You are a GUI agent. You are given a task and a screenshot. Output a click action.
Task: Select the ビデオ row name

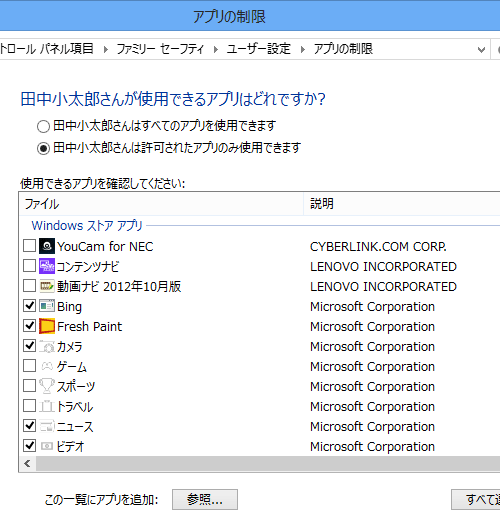tap(70, 447)
